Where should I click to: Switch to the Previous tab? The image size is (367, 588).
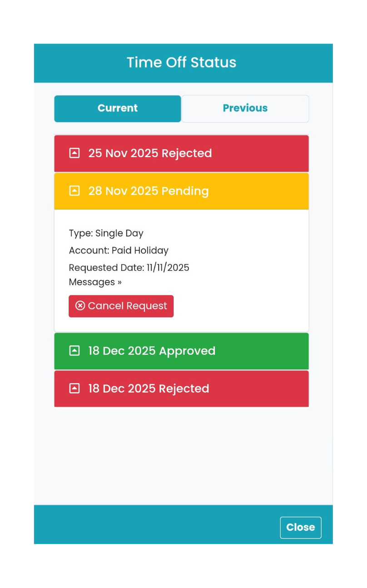(245, 109)
